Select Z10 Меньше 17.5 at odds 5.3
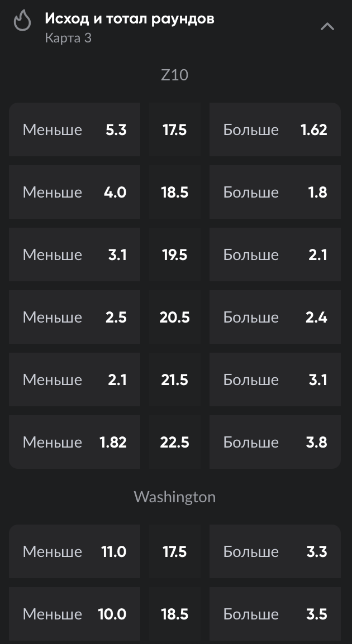352x644 pixels. click(74, 130)
